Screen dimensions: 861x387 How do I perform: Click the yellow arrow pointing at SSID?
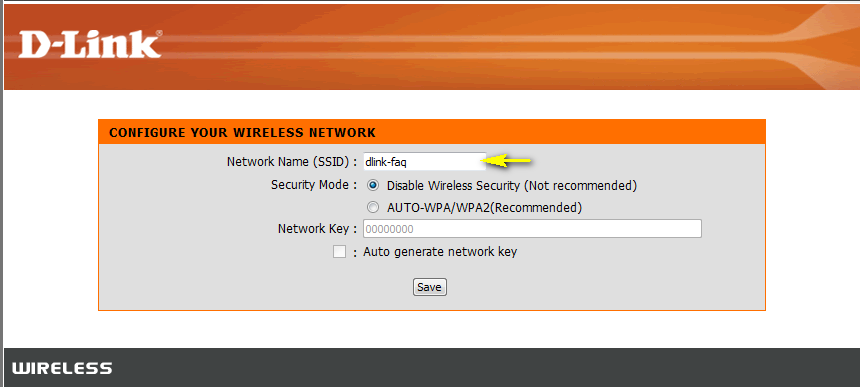506,161
